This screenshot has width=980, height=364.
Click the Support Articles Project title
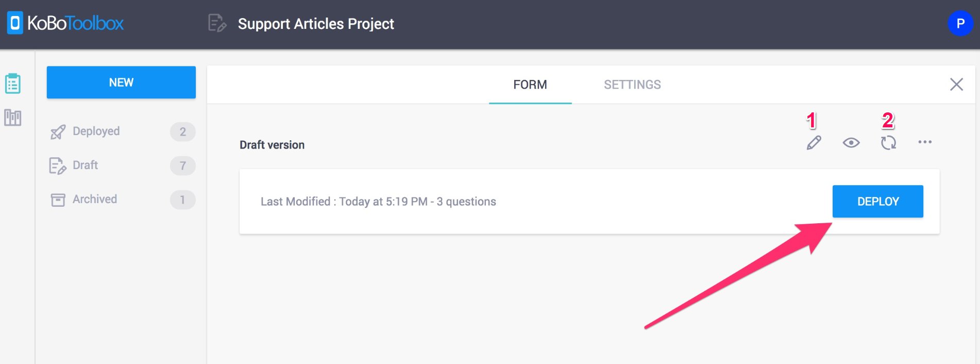[316, 24]
